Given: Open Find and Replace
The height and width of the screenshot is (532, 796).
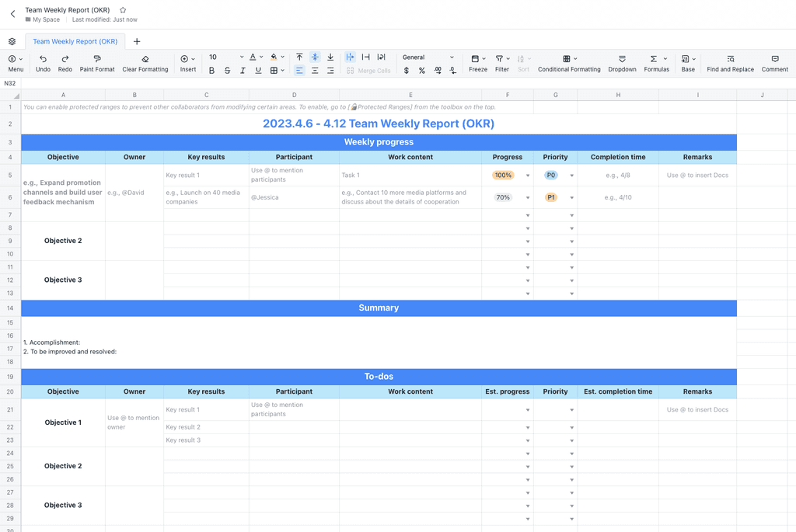Looking at the screenshot, I should click(730, 63).
